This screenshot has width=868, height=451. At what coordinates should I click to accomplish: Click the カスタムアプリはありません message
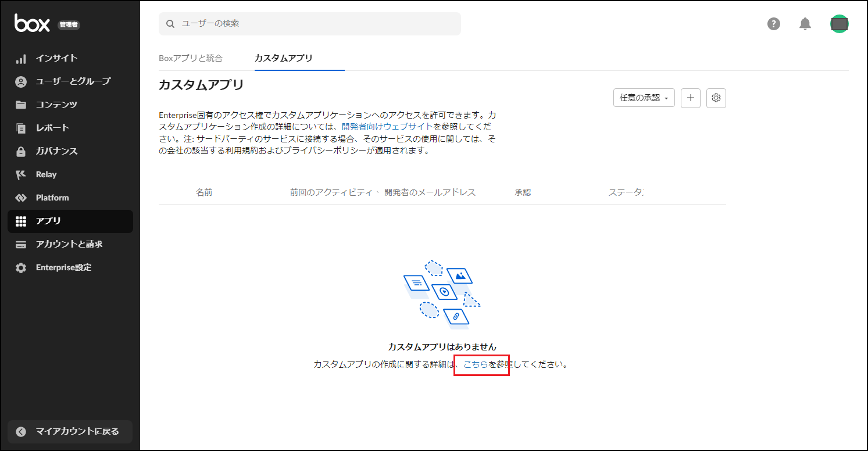[442, 347]
